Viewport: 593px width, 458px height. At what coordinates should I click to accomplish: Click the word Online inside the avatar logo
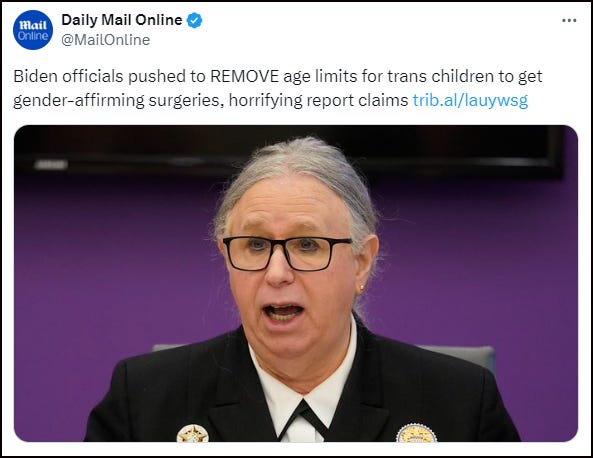33,36
